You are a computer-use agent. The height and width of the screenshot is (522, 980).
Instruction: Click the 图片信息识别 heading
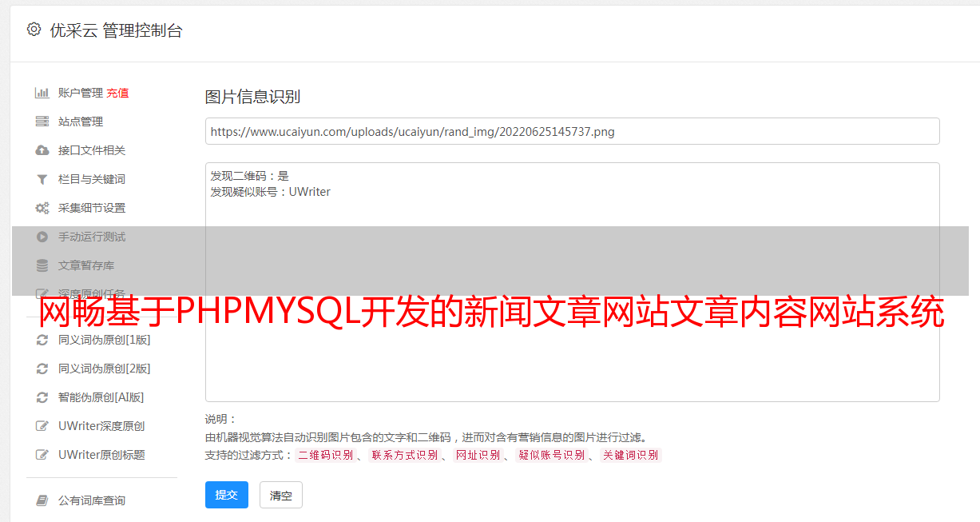coord(252,97)
